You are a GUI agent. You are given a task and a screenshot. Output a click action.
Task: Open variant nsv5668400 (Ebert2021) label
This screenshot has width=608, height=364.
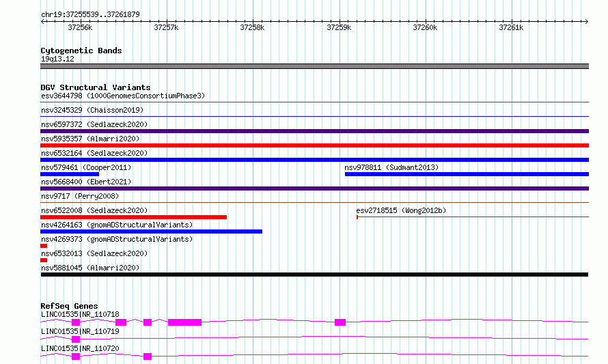pos(86,182)
